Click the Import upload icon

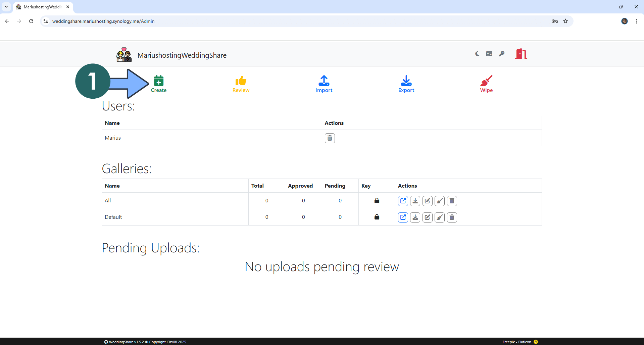pyautogui.click(x=324, y=81)
